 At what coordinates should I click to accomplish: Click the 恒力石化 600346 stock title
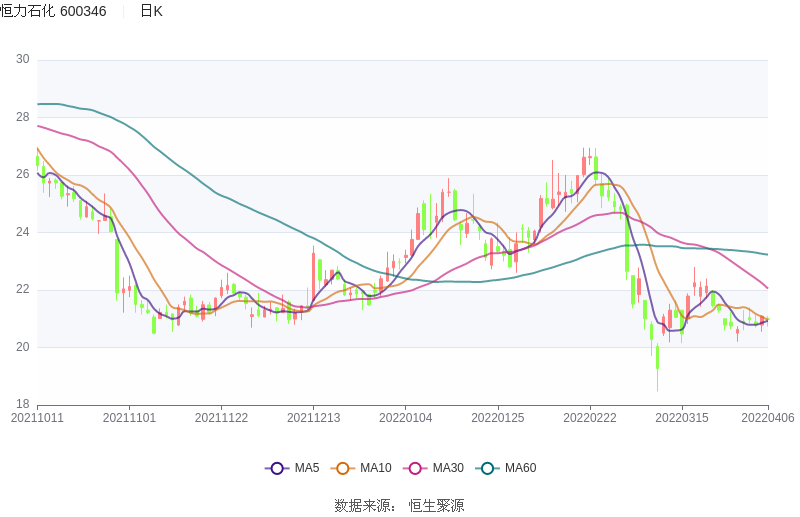pos(54,11)
